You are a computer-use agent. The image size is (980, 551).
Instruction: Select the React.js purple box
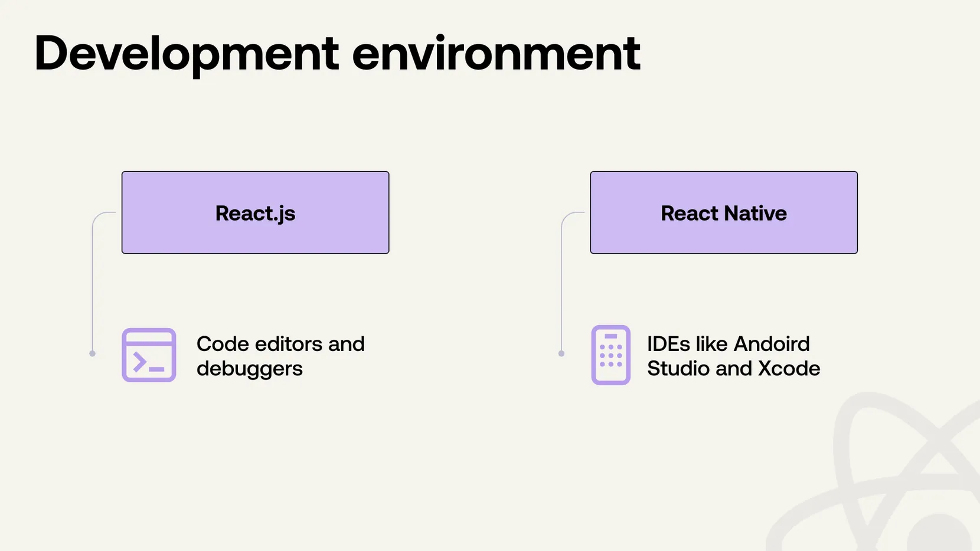point(256,212)
